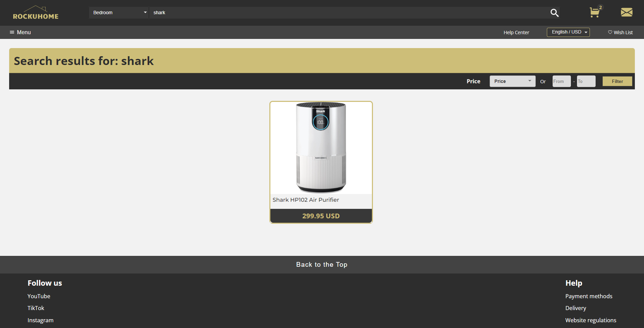Click the search magnifier icon

pyautogui.click(x=555, y=13)
